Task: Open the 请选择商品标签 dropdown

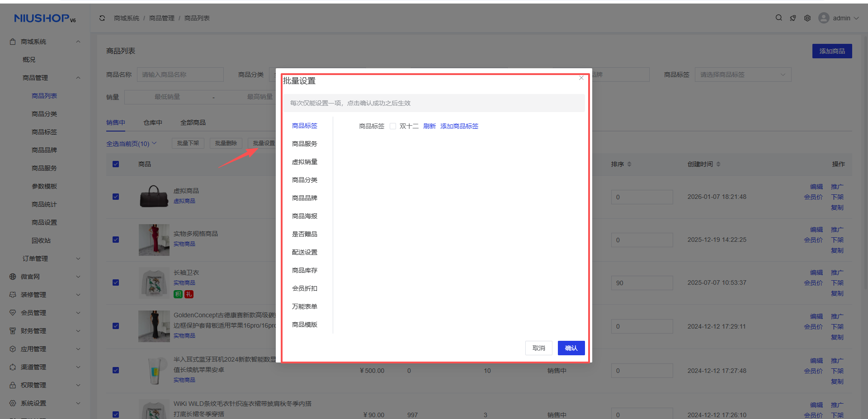Action: coord(742,75)
